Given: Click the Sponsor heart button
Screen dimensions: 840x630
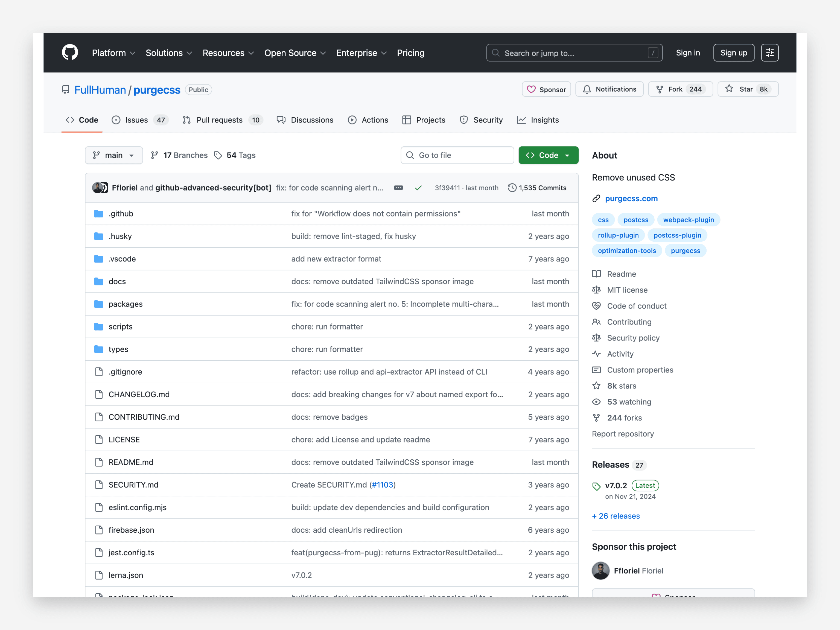Looking at the screenshot, I should [546, 89].
